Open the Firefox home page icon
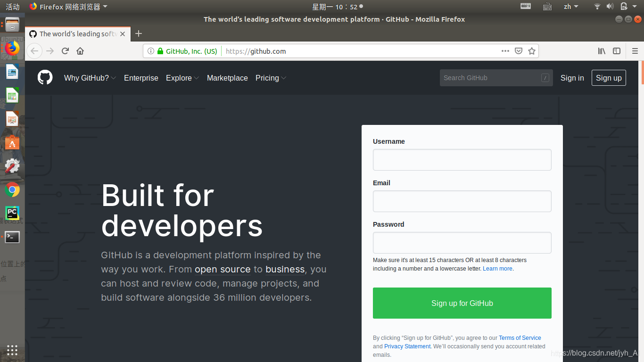Screen dimensions: 644x362 coord(80,51)
